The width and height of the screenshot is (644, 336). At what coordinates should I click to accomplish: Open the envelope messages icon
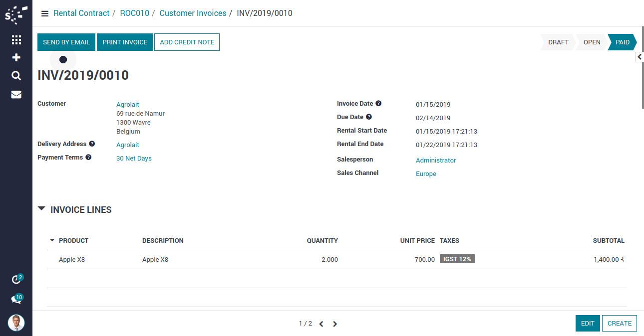coord(16,94)
